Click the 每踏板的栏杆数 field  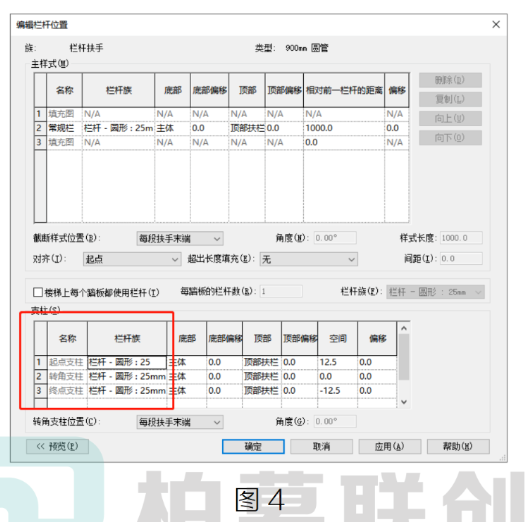tap(281, 291)
